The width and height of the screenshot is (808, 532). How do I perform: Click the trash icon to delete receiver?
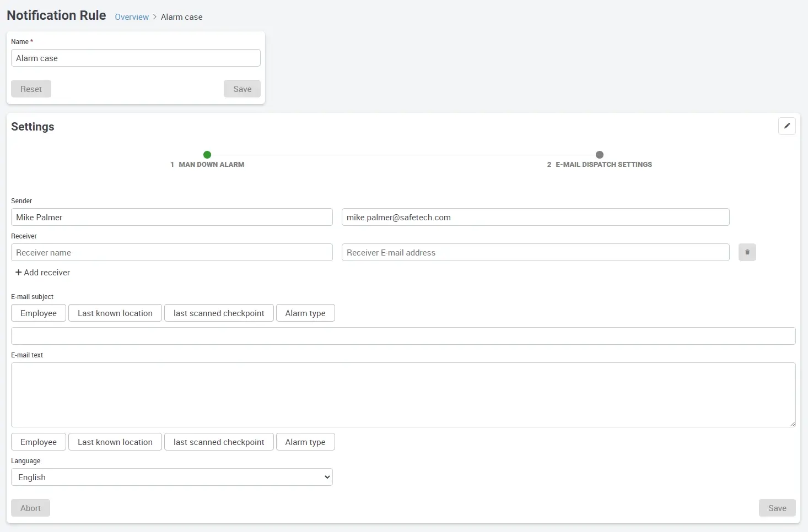747,252
